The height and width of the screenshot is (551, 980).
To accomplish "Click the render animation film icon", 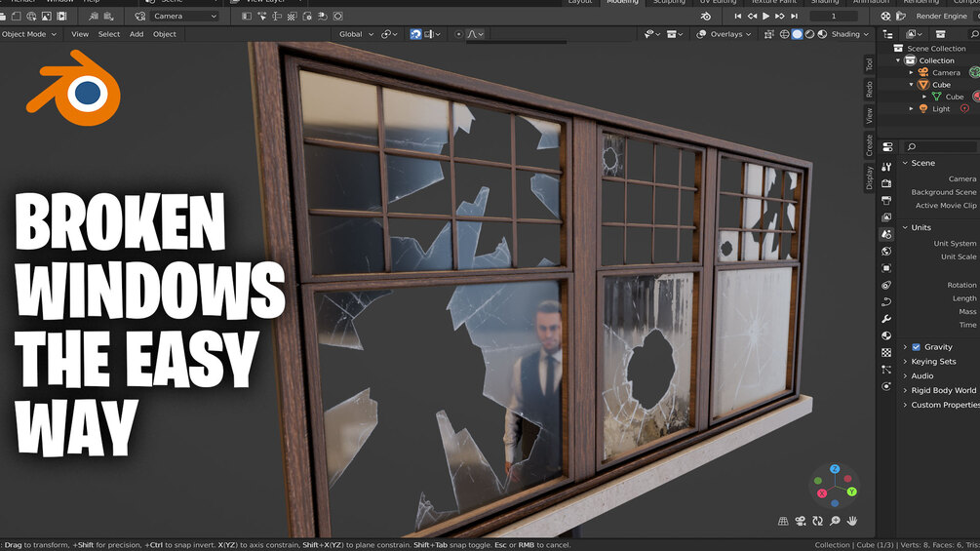I will (x=61, y=17).
